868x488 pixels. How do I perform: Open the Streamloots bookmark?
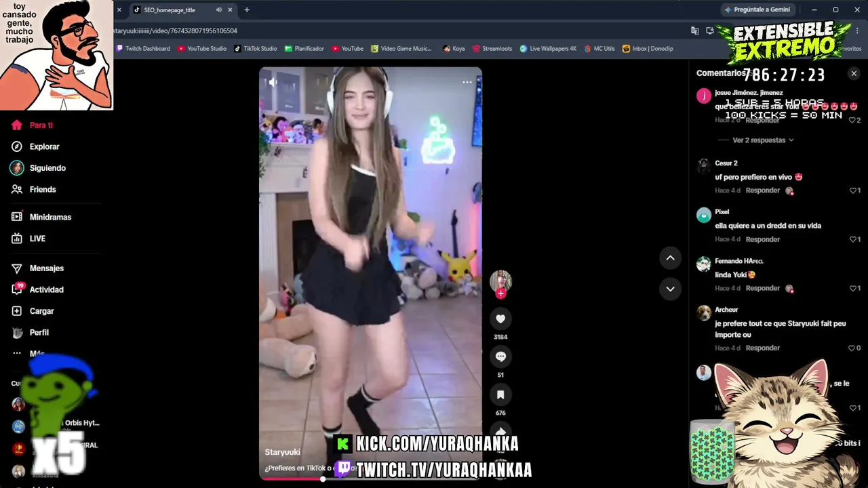492,49
